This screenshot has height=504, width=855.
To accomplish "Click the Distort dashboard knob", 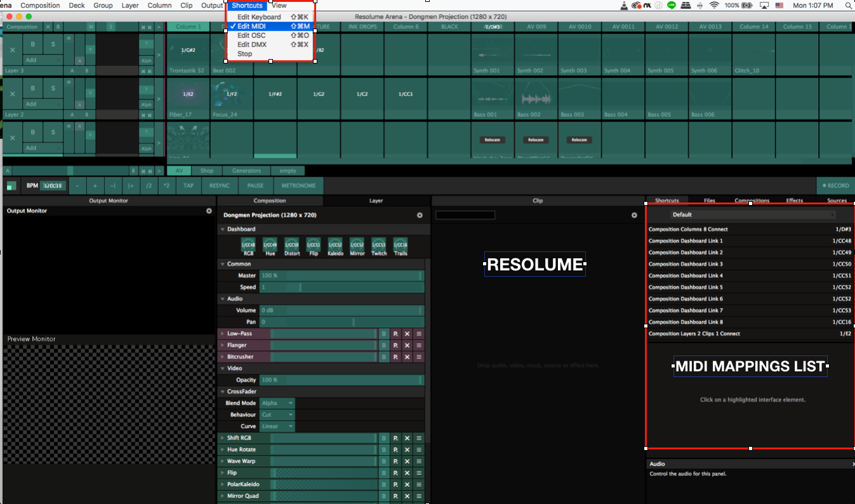I will (292, 244).
